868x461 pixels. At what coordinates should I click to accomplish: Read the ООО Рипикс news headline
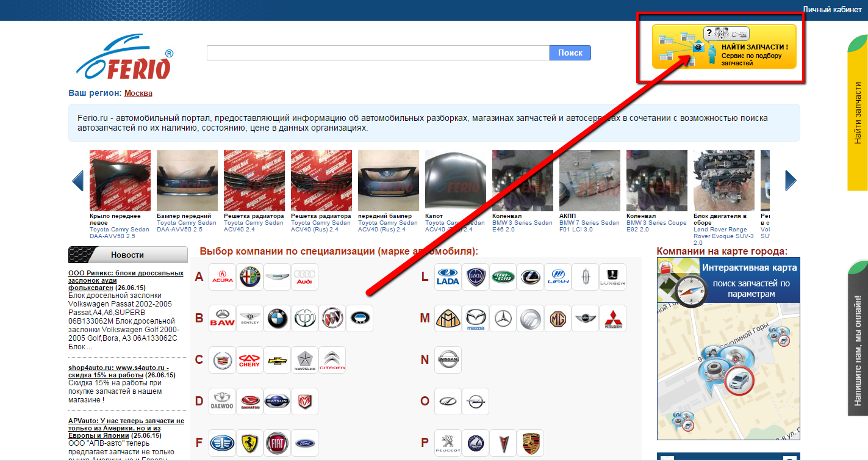(x=126, y=280)
